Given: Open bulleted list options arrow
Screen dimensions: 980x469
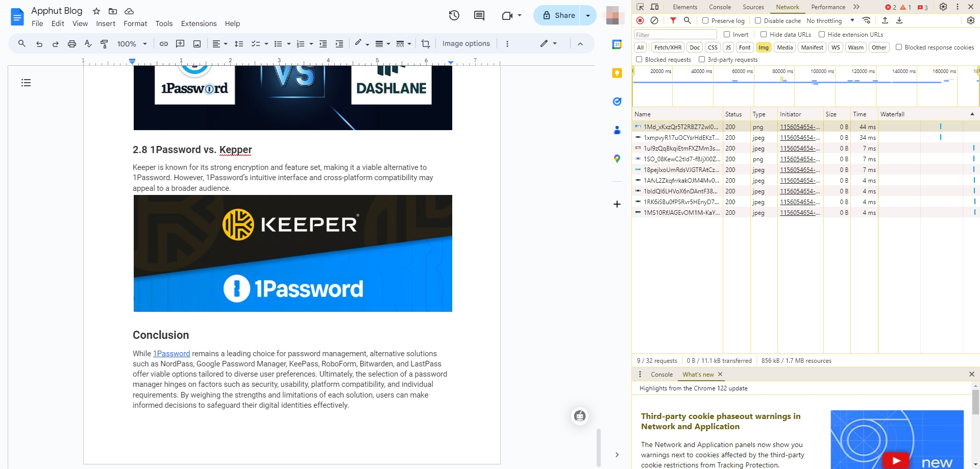Looking at the screenshot, I should coord(289,44).
